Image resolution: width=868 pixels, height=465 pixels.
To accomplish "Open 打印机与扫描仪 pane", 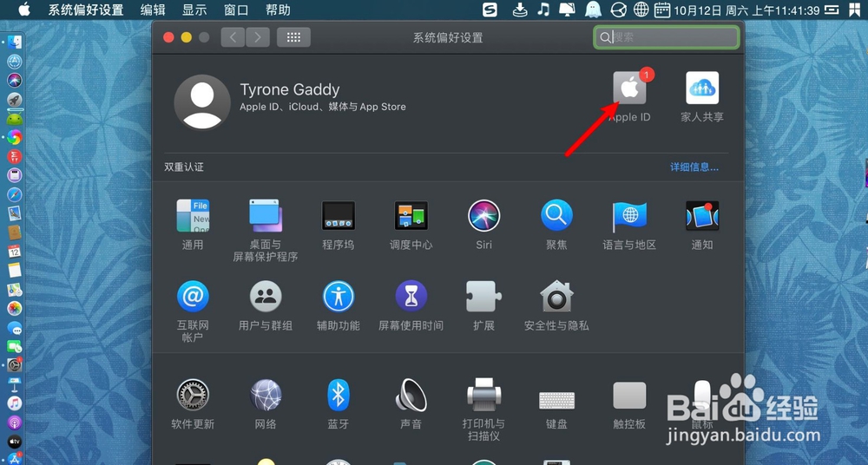I will (x=483, y=395).
